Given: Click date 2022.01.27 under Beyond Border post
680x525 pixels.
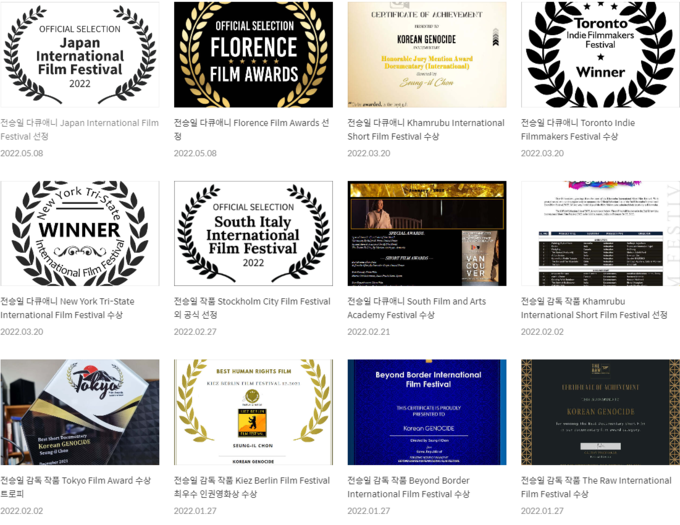Looking at the screenshot, I should tap(369, 511).
